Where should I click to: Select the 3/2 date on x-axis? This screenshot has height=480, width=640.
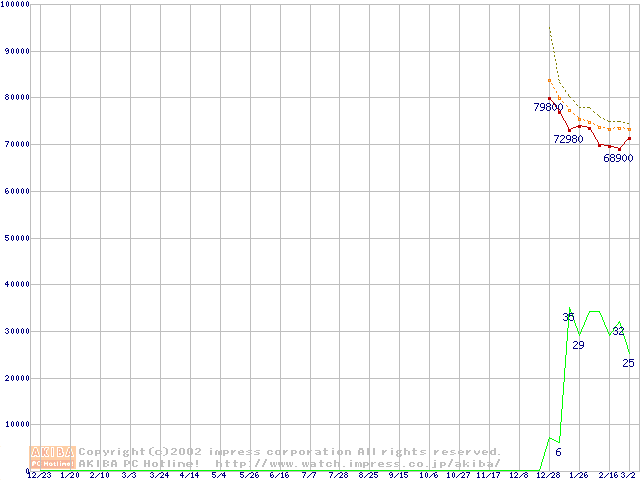[628, 476]
